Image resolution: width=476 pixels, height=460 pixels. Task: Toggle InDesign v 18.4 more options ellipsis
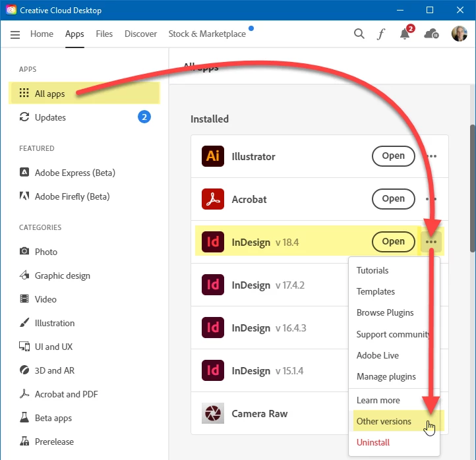431,242
